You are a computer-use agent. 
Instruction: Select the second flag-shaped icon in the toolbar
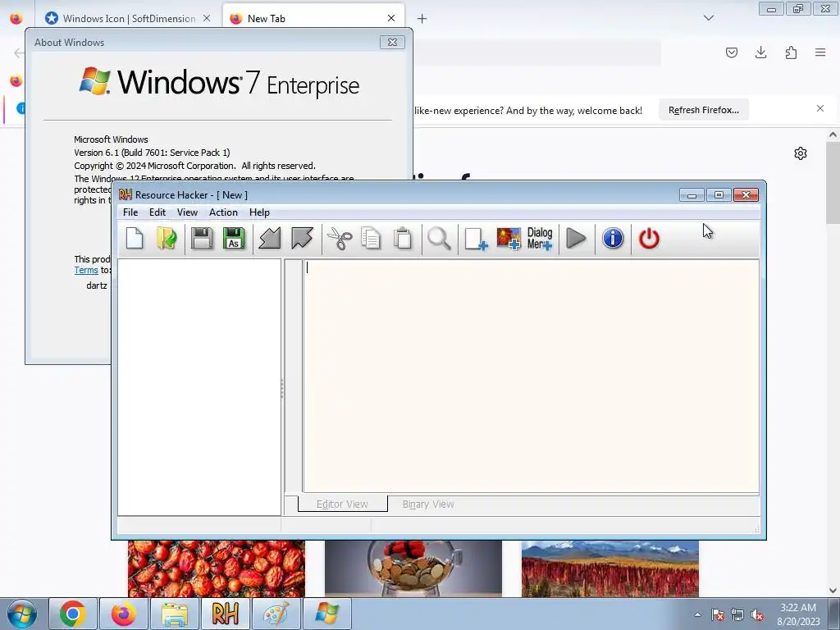click(x=302, y=239)
